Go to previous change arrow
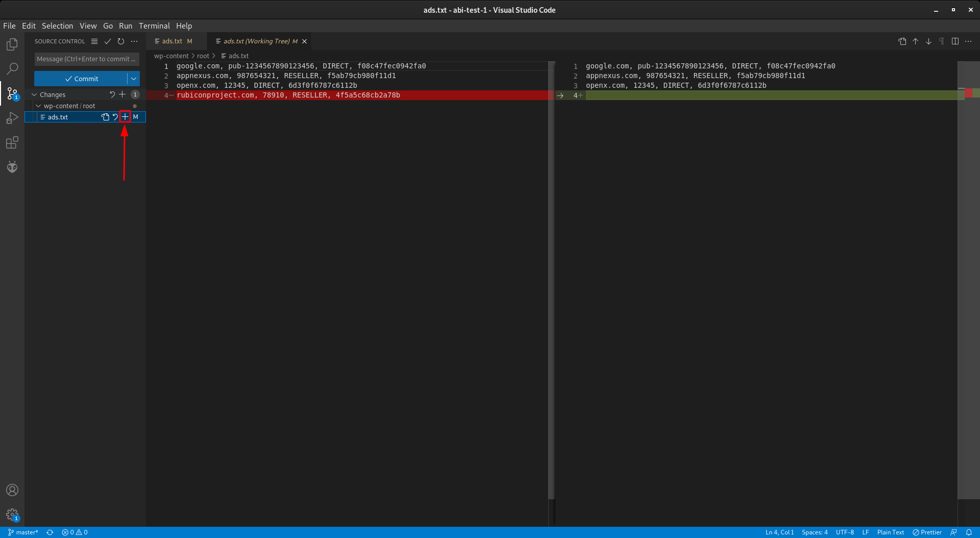The width and height of the screenshot is (980, 538). (x=916, y=41)
